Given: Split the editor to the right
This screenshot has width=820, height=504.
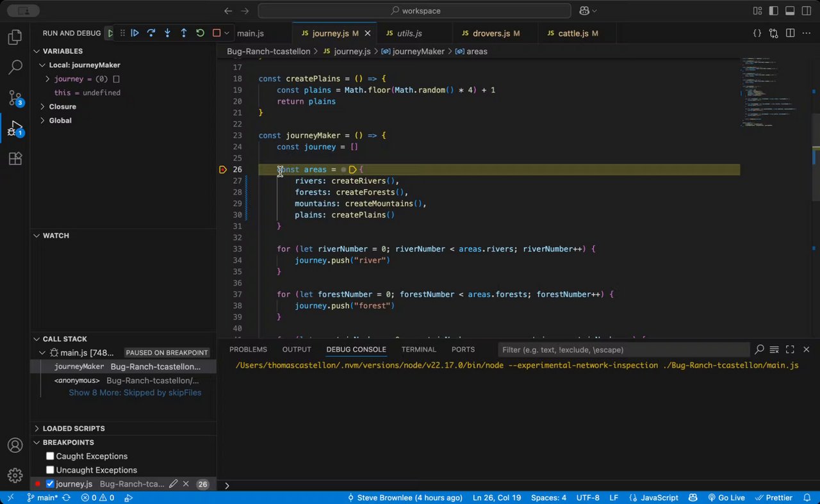Looking at the screenshot, I should (x=790, y=33).
